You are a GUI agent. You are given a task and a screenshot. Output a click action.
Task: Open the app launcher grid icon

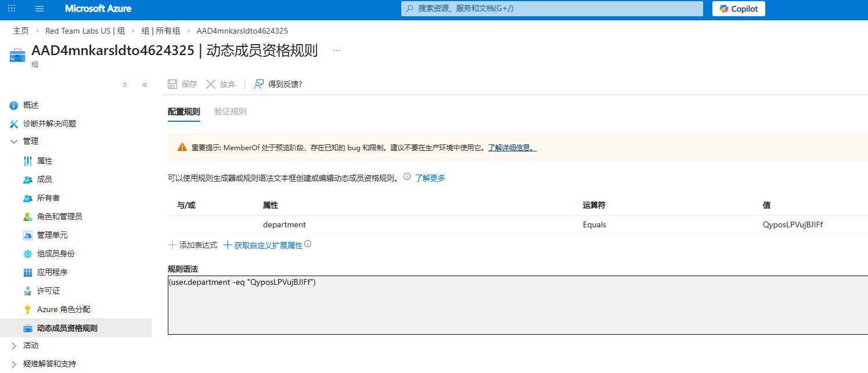pos(12,9)
